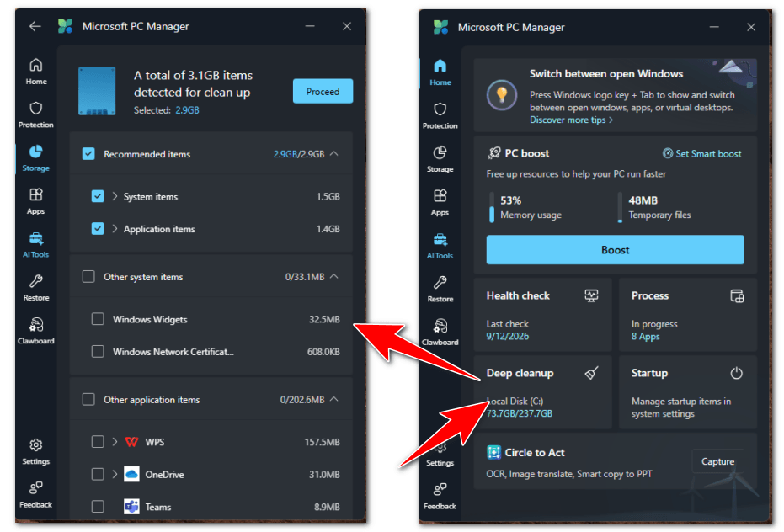Click the Boost button
The height and width of the screenshot is (532, 784).
click(x=615, y=249)
